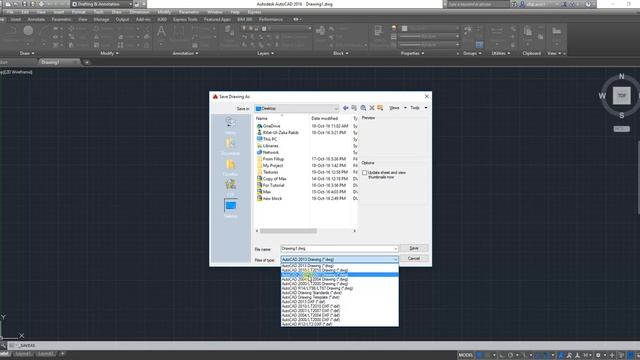
Task: Click the W compass label on ViewCube
Action: (602, 96)
